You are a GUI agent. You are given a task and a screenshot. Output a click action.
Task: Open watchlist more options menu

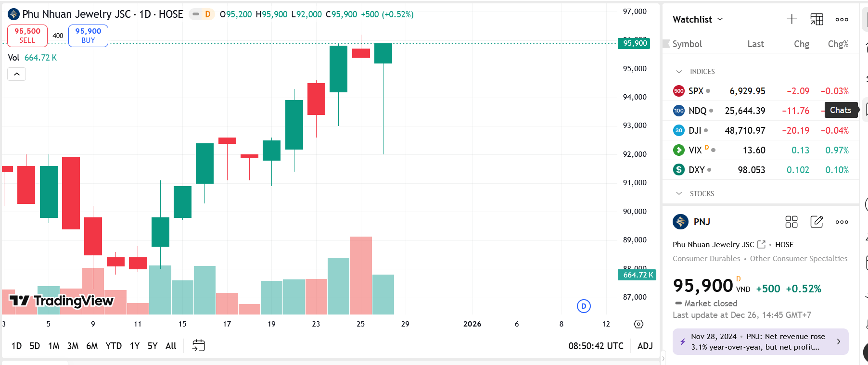tap(842, 19)
